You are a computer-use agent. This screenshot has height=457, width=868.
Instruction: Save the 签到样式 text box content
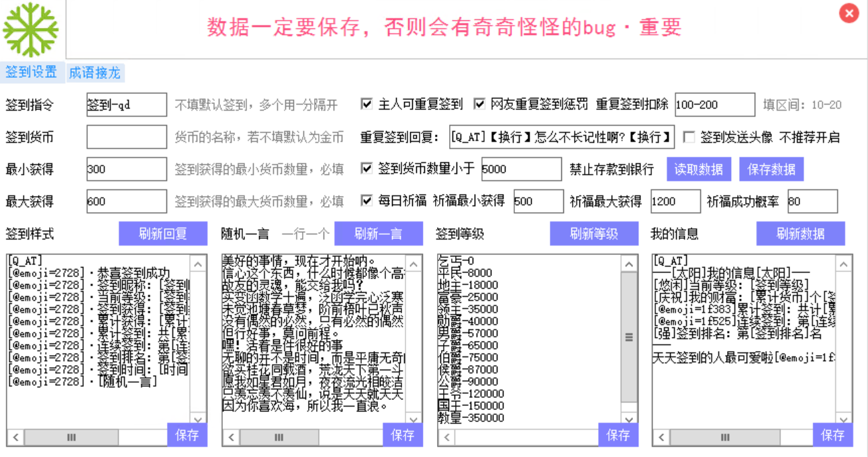point(187,435)
